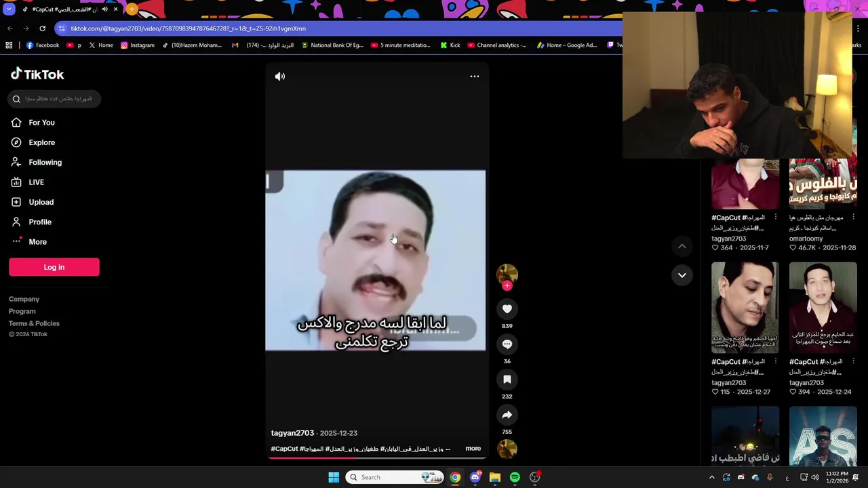This screenshot has height=488, width=868.
Task: Open the Windows Start menu
Action: (x=334, y=477)
